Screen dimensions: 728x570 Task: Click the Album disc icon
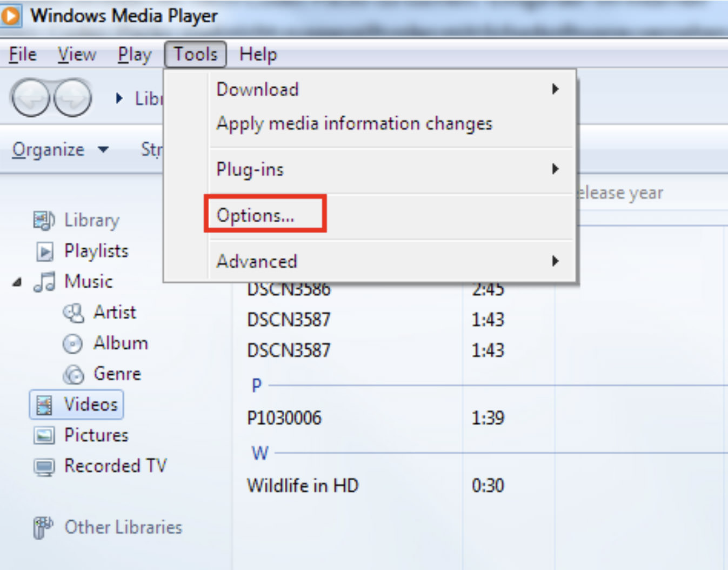point(72,344)
